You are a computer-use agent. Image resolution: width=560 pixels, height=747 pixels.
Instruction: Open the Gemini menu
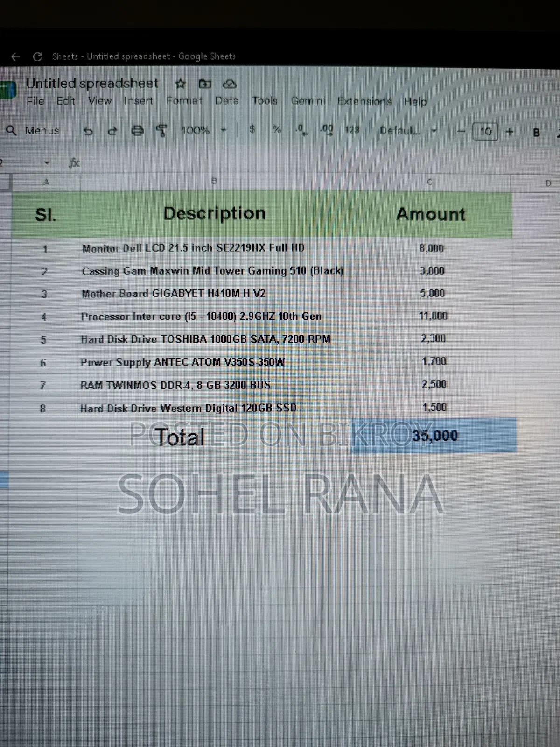tap(308, 101)
